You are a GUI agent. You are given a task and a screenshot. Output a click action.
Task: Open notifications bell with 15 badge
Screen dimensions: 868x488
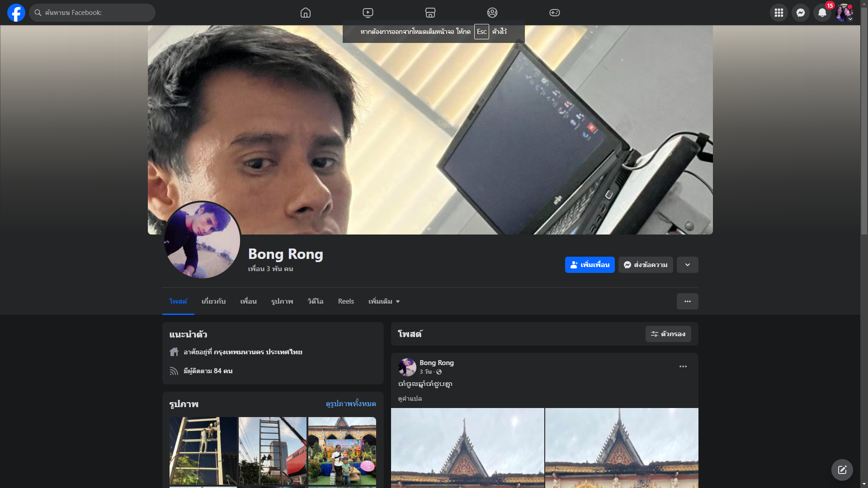[x=822, y=13]
